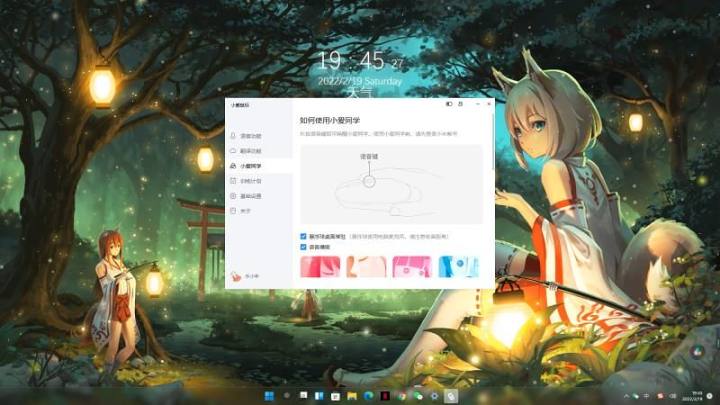Open File Explorer from the taskbar
720x405 pixels.
pos(352,396)
